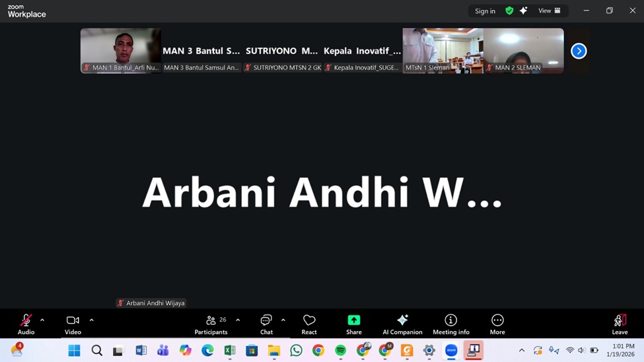Open the Participants panel
The image size is (644, 362).
coord(211,324)
